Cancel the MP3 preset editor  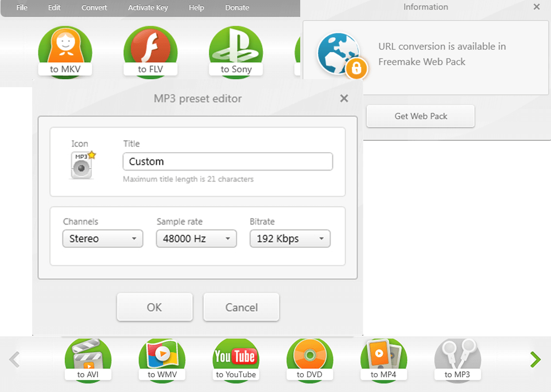click(241, 307)
